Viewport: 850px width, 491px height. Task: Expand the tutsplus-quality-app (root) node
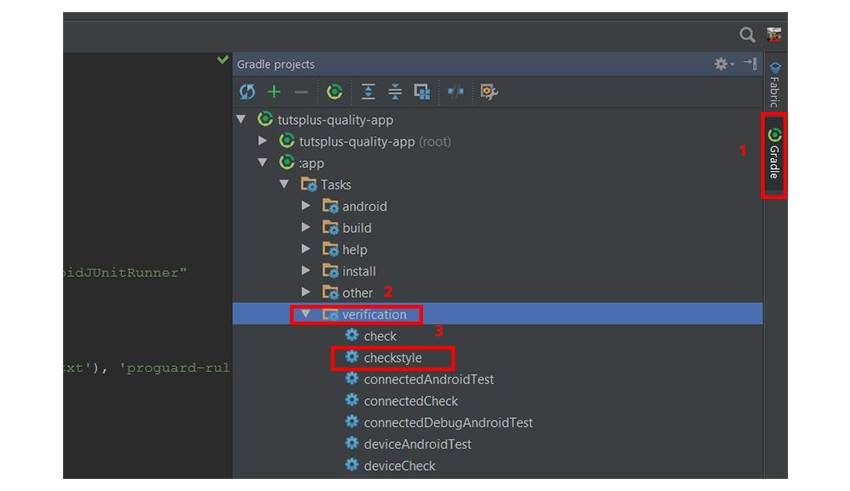[x=262, y=141]
